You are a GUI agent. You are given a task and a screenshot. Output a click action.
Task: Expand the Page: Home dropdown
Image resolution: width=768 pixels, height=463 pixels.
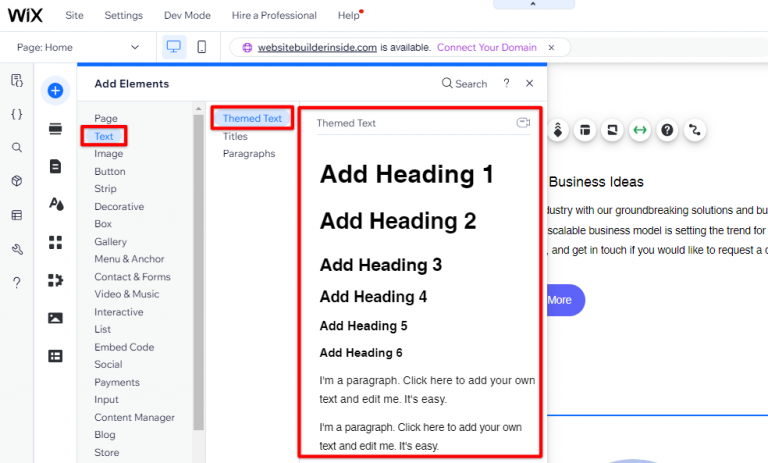pyautogui.click(x=78, y=47)
